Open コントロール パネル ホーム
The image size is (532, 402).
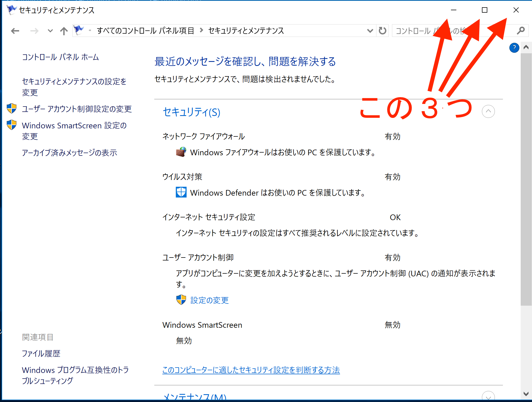(60, 57)
